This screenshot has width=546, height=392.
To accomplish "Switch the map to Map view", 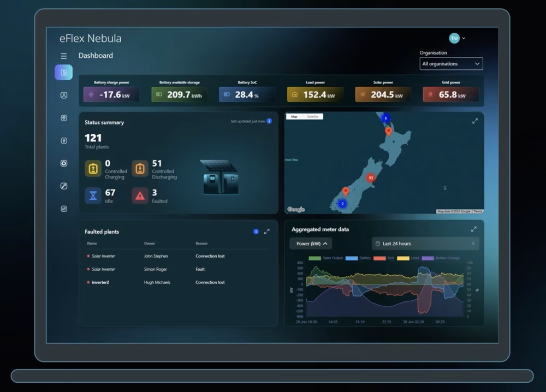I will (294, 117).
